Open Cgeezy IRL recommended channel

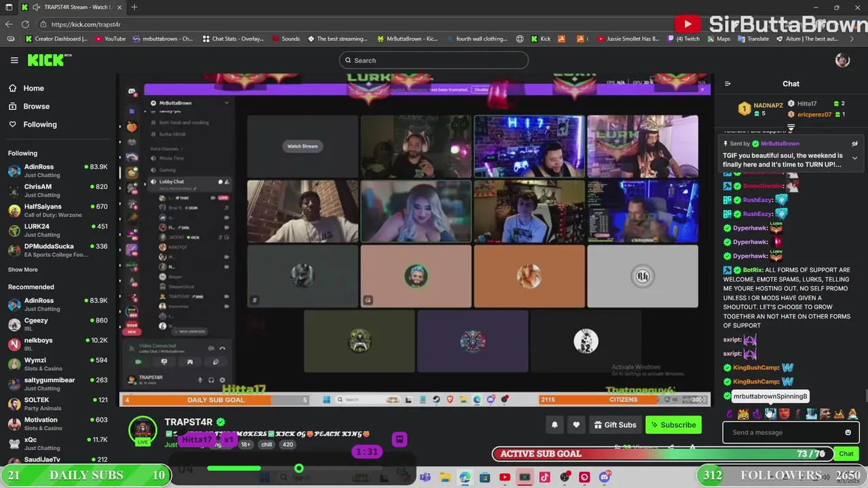[58, 324]
